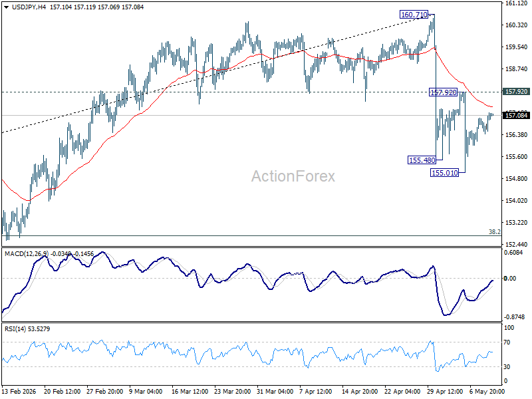Click the USDJPY,H4 symbol title text
532x399 pixels.
point(29,7)
